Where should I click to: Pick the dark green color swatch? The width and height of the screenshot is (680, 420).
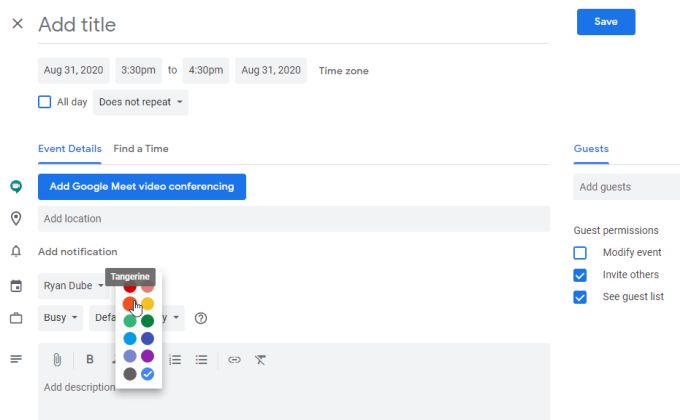point(147,321)
